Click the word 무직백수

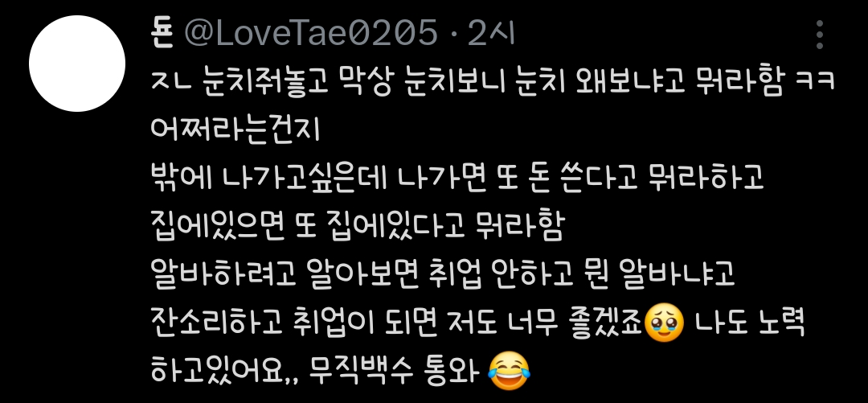coord(360,370)
